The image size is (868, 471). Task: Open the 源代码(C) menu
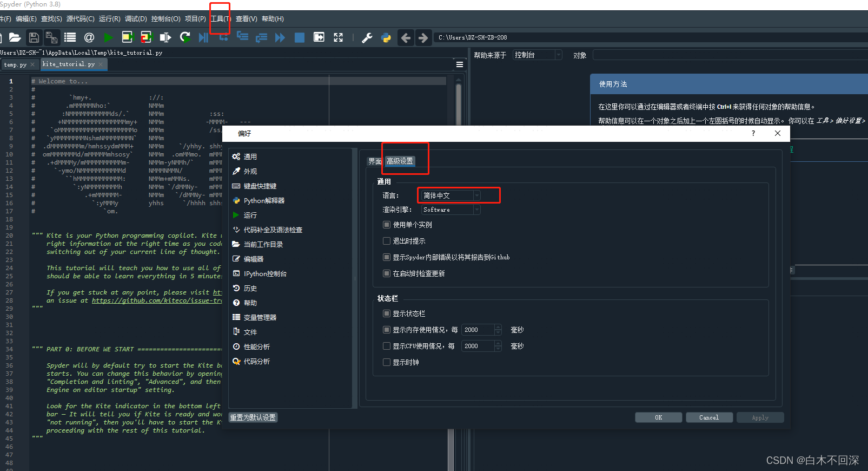[x=80, y=18]
